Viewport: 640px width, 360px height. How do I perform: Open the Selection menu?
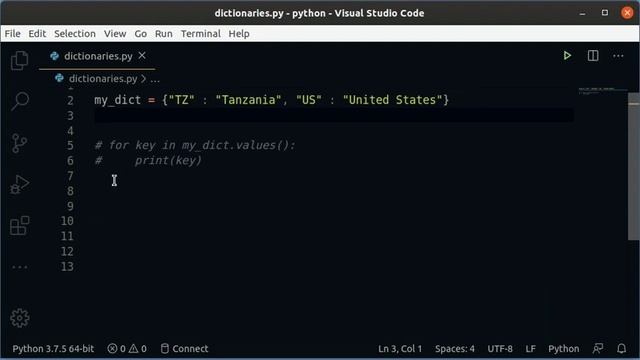click(75, 33)
